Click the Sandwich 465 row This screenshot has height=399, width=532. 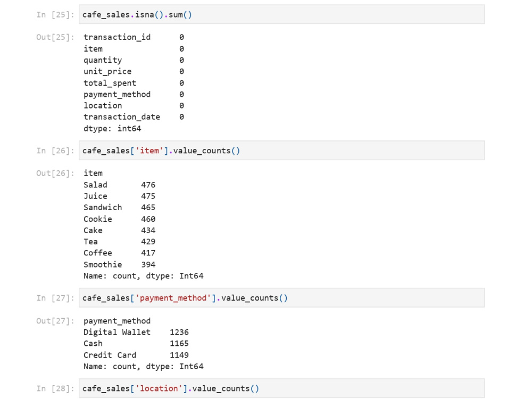point(119,207)
